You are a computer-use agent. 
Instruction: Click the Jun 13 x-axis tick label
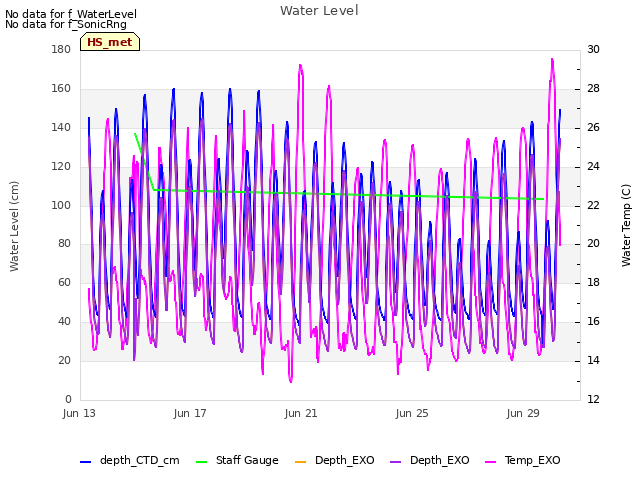point(79,413)
